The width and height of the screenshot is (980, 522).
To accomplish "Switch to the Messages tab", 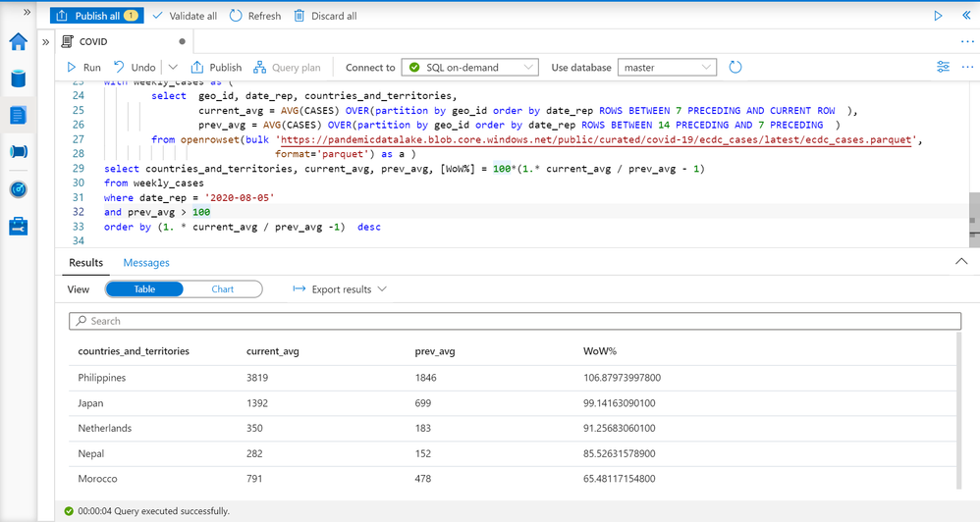I will coord(146,263).
